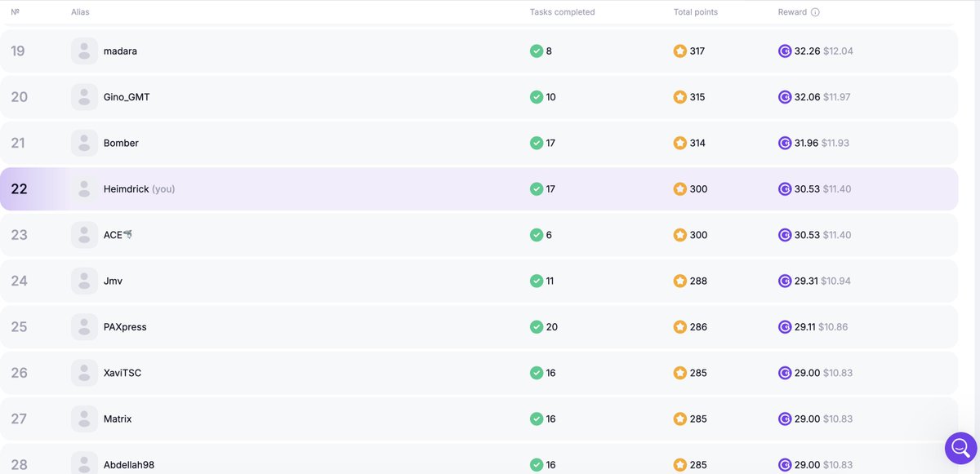The width and height of the screenshot is (980, 474).
Task: Click the orange star icon in XaviTSC's row
Action: [680, 373]
